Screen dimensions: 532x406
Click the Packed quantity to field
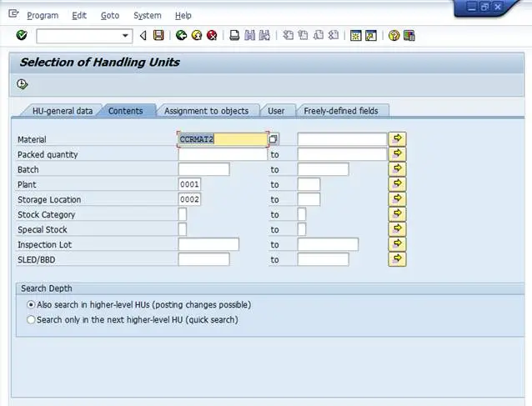pos(342,154)
